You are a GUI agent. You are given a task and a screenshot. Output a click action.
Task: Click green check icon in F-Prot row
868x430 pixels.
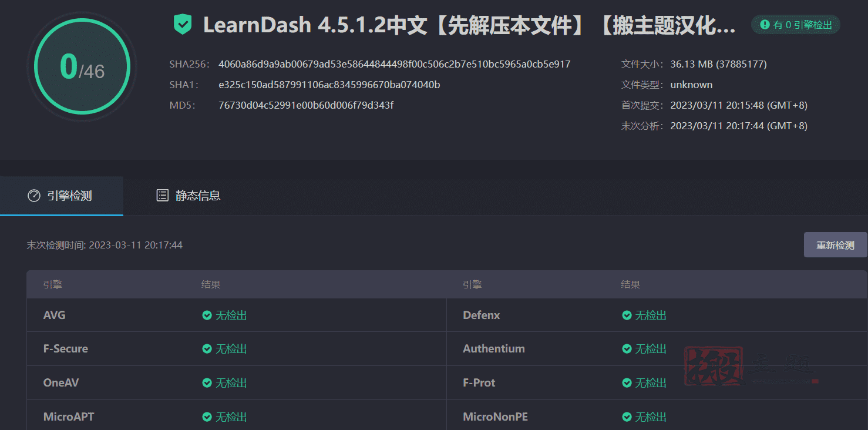coord(627,383)
